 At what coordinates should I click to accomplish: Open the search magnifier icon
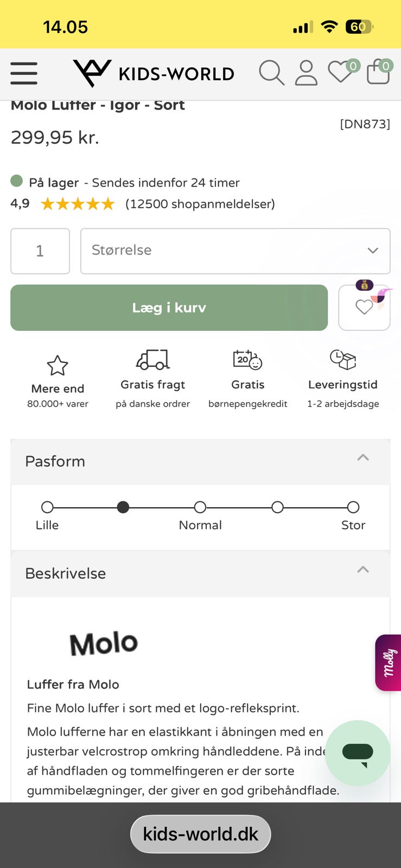271,73
